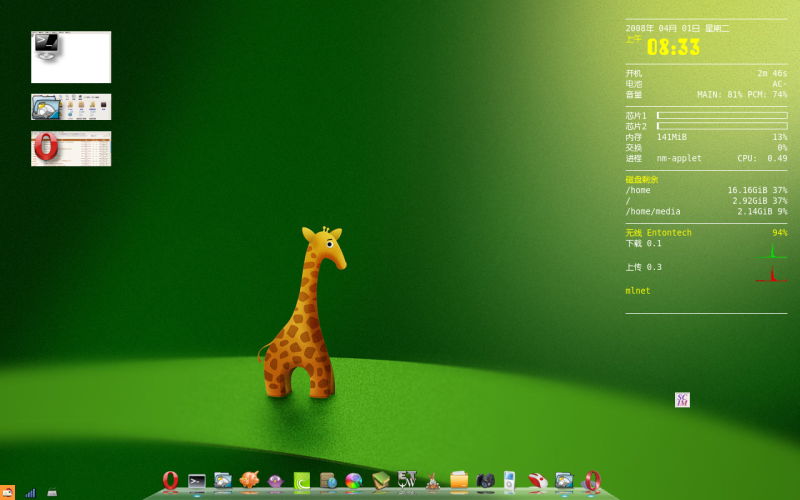Image resolution: width=800 pixels, height=500 pixels.
Task: Click the Entontech wireless network label
Action: coord(669,233)
